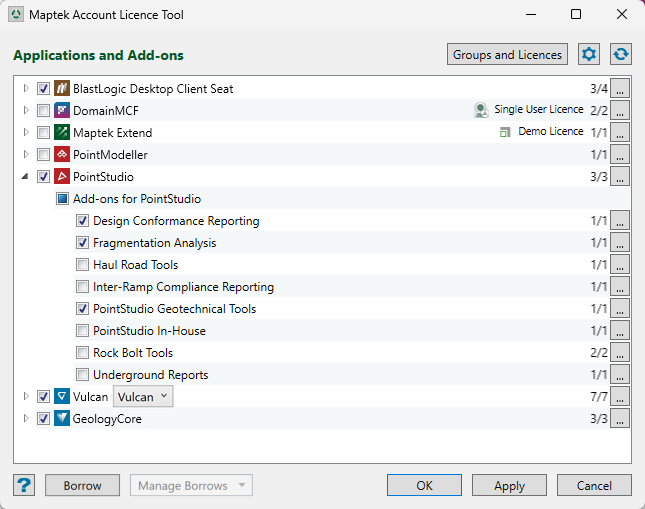Collapse the PointStudio tree node
645x509 pixels.
click(x=26, y=177)
